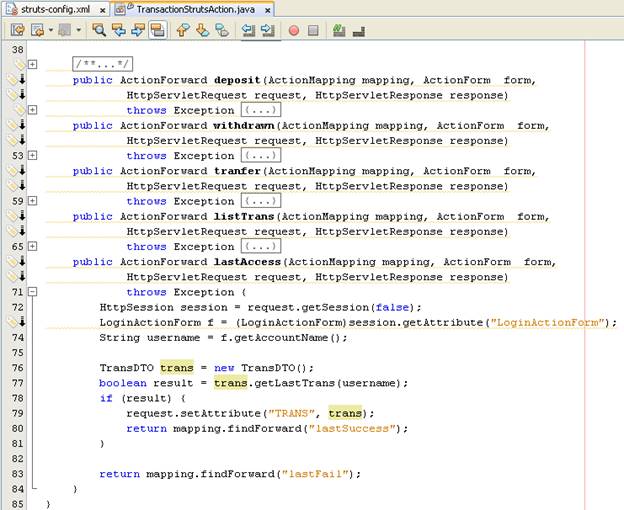Click gutter annotation icon next to Javadoc fold

[20, 64]
